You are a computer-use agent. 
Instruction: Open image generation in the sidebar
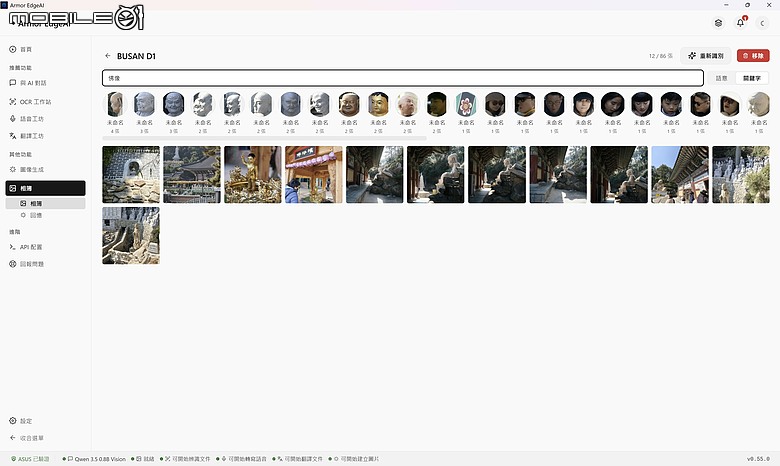(26, 170)
